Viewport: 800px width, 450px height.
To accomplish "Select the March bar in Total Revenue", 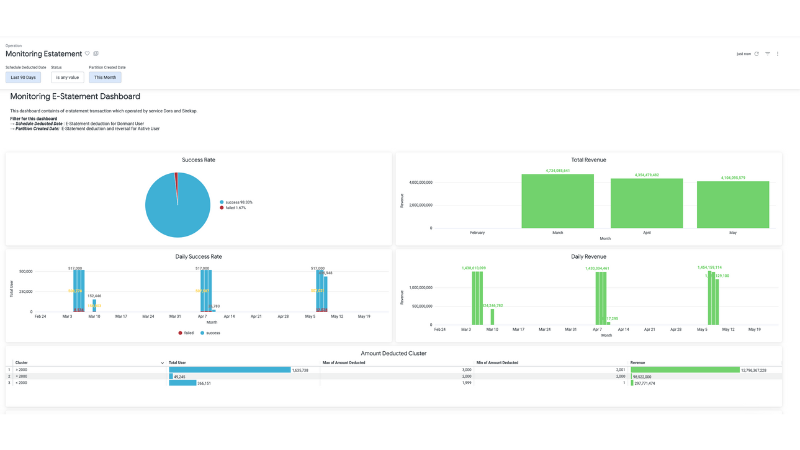I will [x=558, y=201].
